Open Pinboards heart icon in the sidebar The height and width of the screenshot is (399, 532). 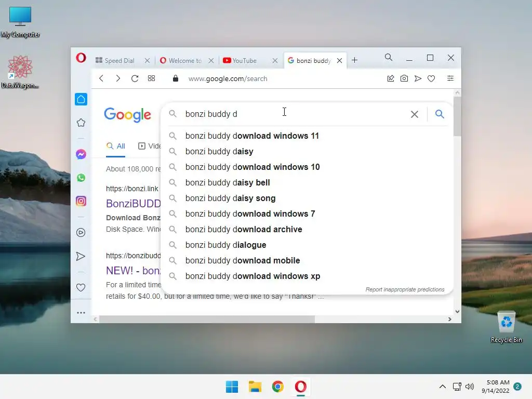coord(81,288)
